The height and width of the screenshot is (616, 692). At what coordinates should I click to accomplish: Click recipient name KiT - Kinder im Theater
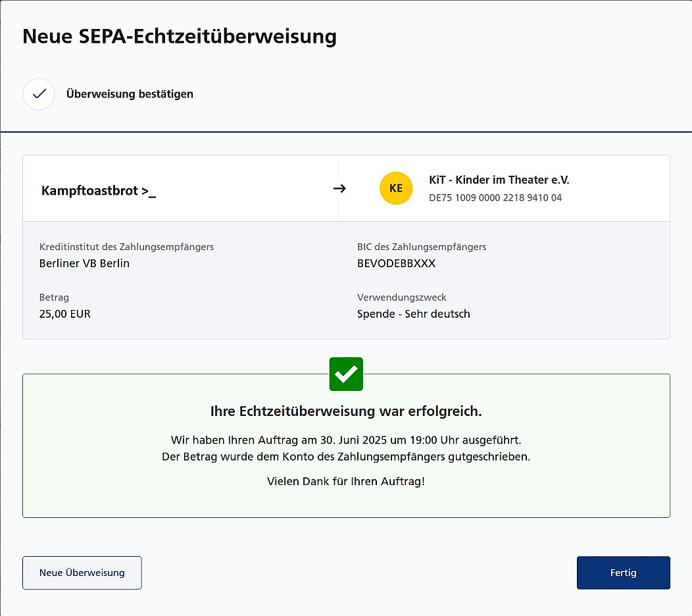(499, 180)
